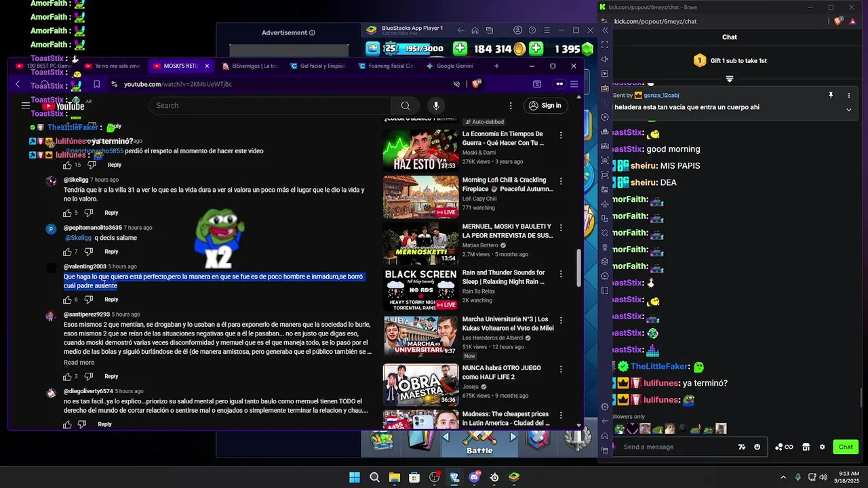Image resolution: width=868 pixels, height=488 pixels.
Task: Open BlueStacks help question icon
Action: 532,30
